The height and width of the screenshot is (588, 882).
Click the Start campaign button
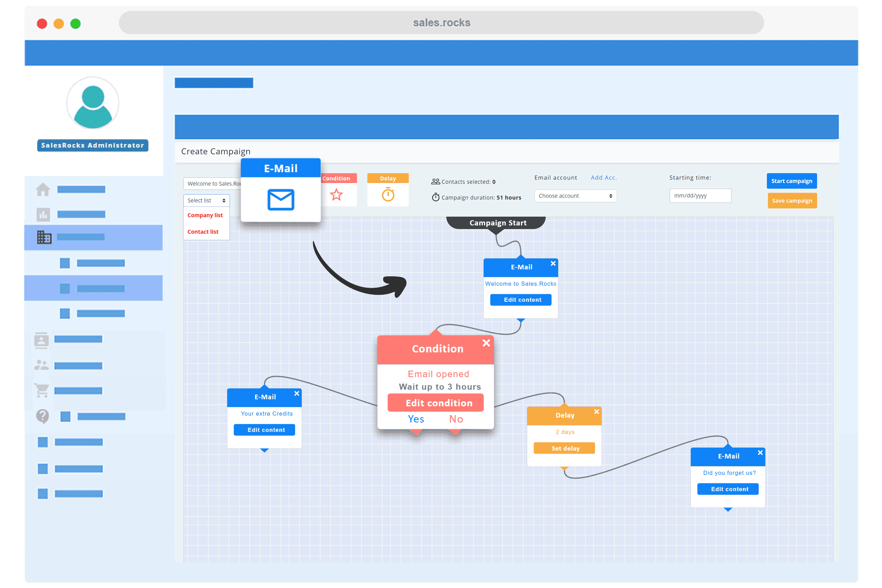791,181
